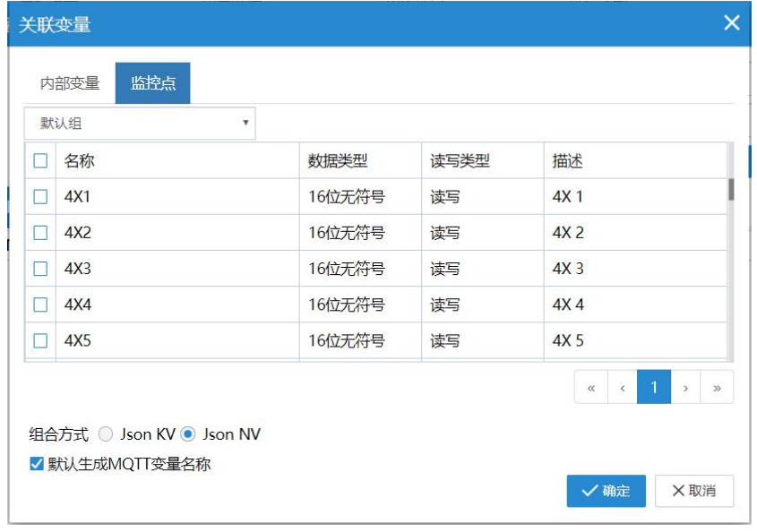Cancel with the 取消 button
This screenshot has width=757, height=532.
[694, 491]
